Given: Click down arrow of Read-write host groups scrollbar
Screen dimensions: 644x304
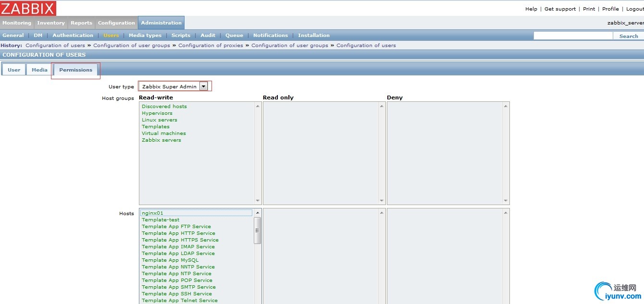Looking at the screenshot, I should (x=258, y=201).
